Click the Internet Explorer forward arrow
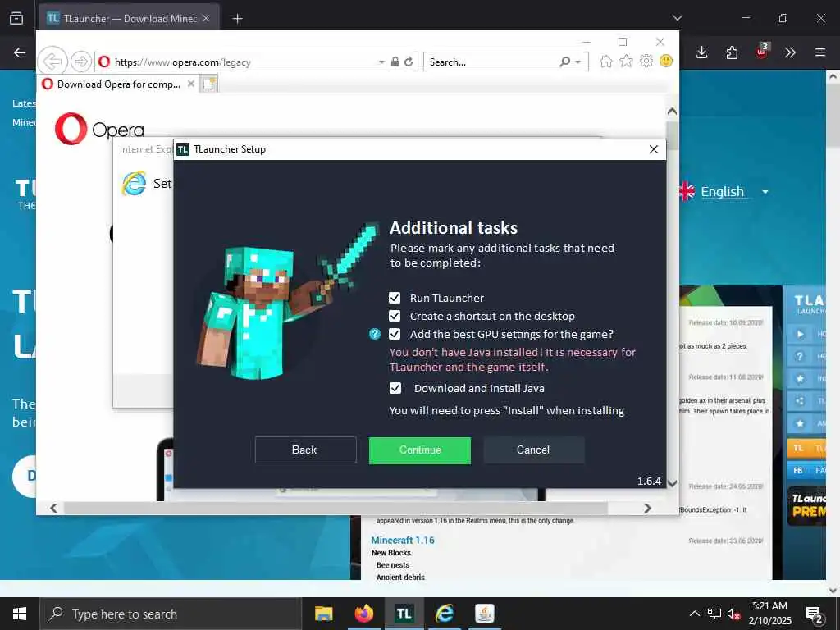This screenshot has width=840, height=630. click(81, 62)
